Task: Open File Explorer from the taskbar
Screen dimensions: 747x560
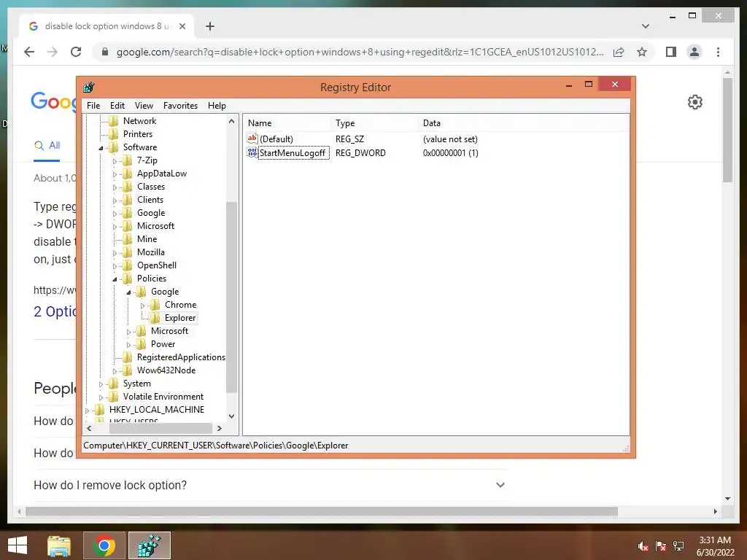Action: coord(59,545)
